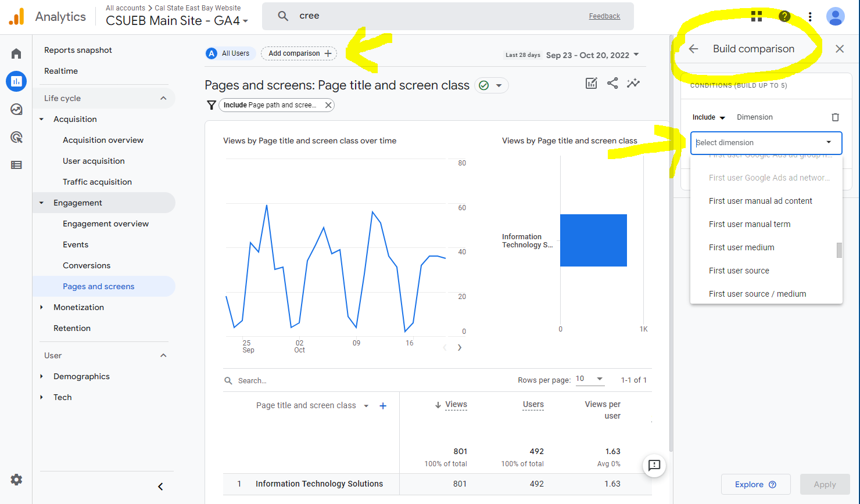860x504 pixels.
Task: Click the Google Analytics logo
Action: [17, 16]
